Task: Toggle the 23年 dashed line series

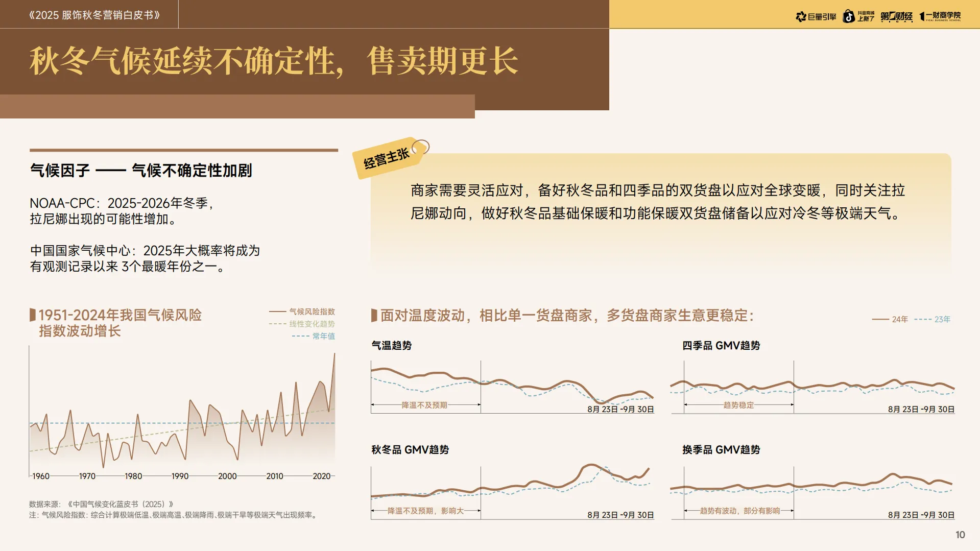Action: point(943,319)
